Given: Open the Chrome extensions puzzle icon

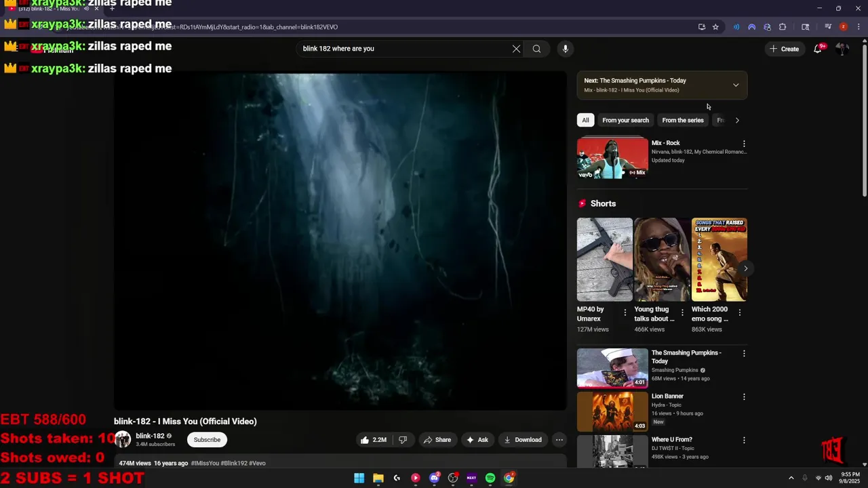Looking at the screenshot, I should [x=783, y=27].
